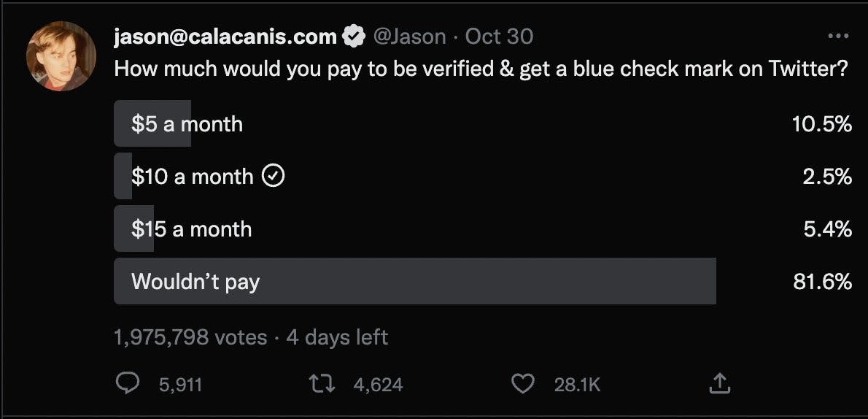
Task: Click the 4,624 retweets count
Action: [378, 385]
